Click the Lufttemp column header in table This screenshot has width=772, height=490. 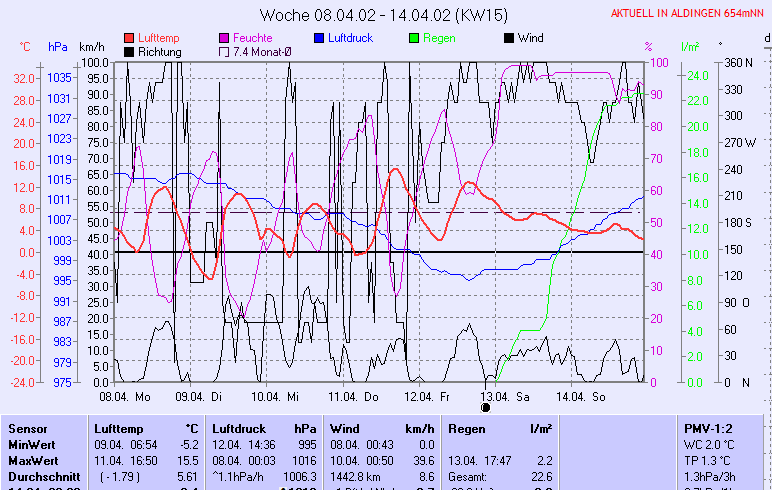coord(118,427)
